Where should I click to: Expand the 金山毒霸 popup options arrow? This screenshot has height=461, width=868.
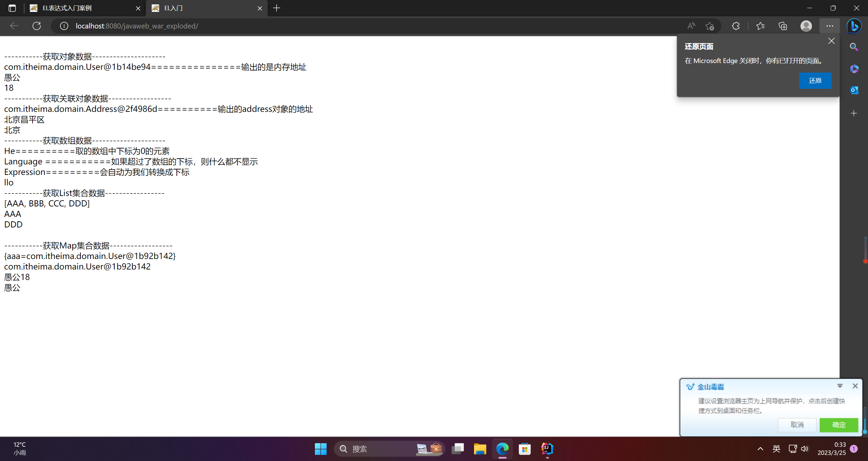(x=840, y=386)
